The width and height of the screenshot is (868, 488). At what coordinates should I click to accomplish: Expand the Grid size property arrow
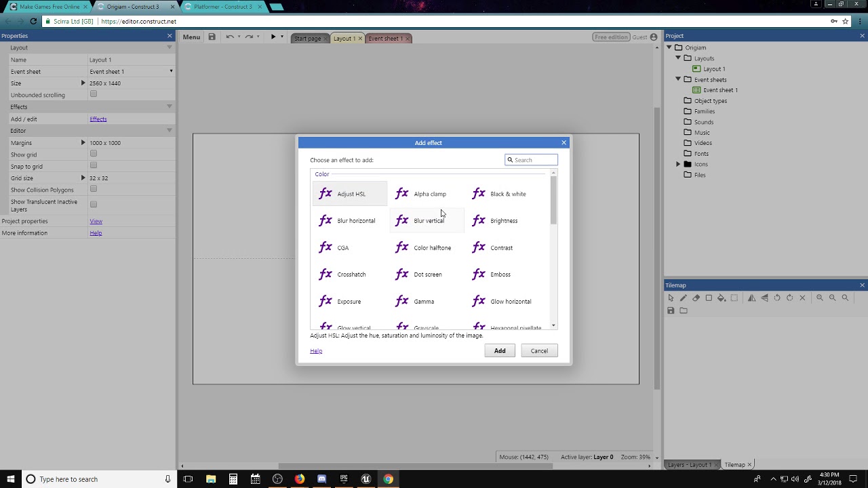(x=83, y=178)
